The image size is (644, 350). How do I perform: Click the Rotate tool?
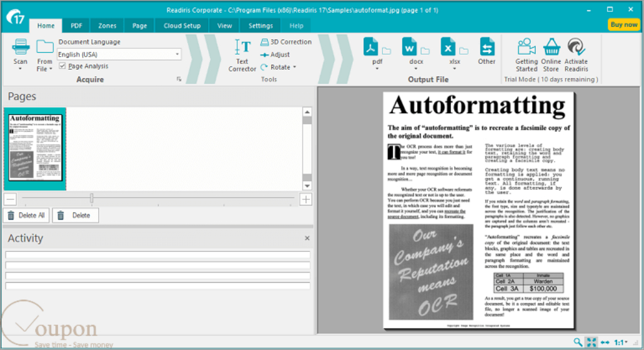[275, 67]
